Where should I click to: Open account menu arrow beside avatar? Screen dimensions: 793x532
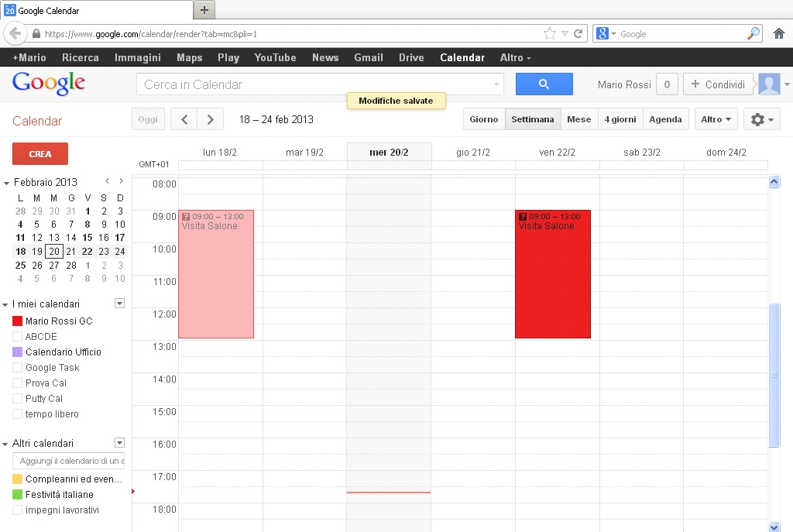pyautogui.click(x=787, y=84)
